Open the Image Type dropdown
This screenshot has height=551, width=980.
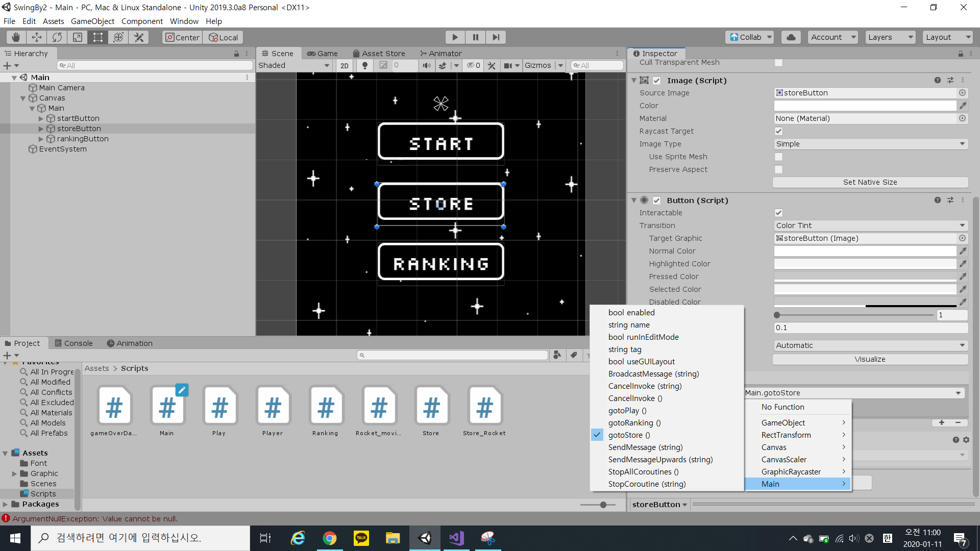click(x=870, y=144)
